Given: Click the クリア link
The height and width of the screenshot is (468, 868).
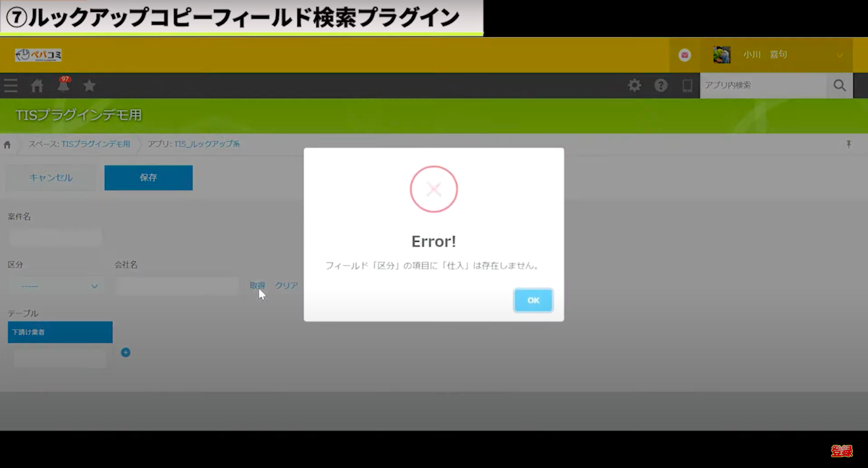Looking at the screenshot, I should point(286,285).
